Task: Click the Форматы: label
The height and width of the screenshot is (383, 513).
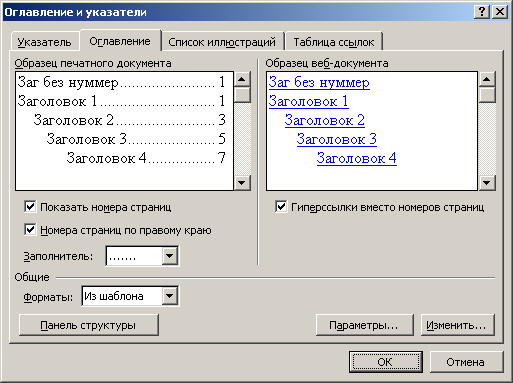Action: 48,297
